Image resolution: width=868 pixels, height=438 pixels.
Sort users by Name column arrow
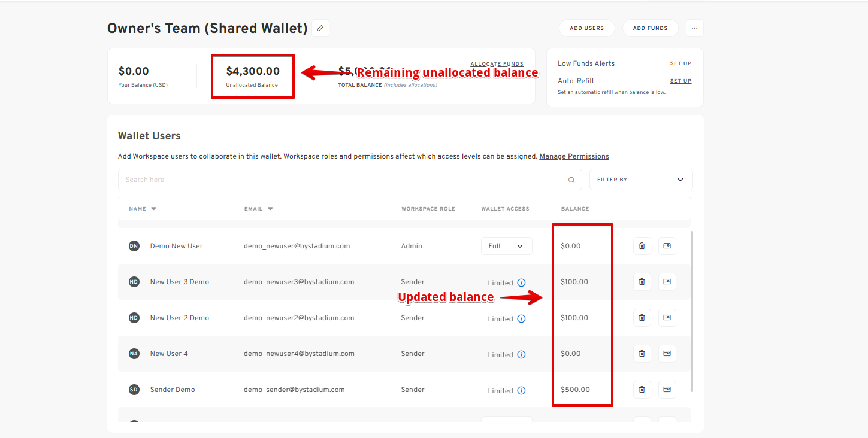[x=153, y=209]
